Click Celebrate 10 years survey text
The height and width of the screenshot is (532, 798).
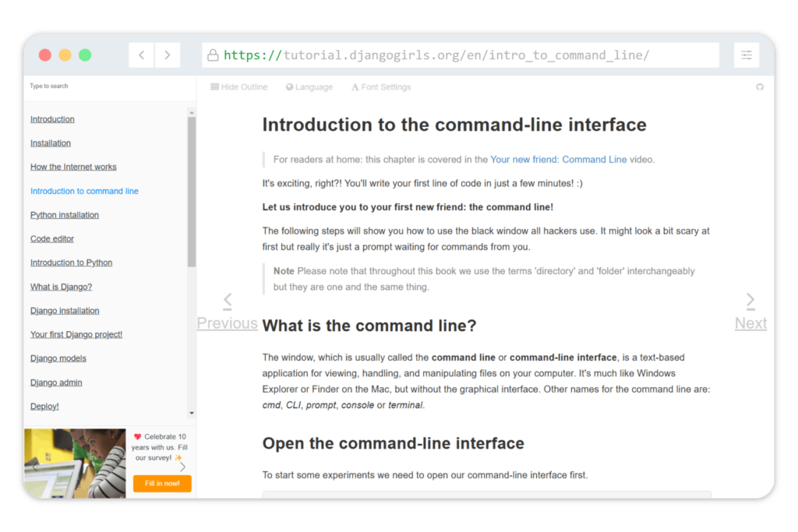coord(160,447)
